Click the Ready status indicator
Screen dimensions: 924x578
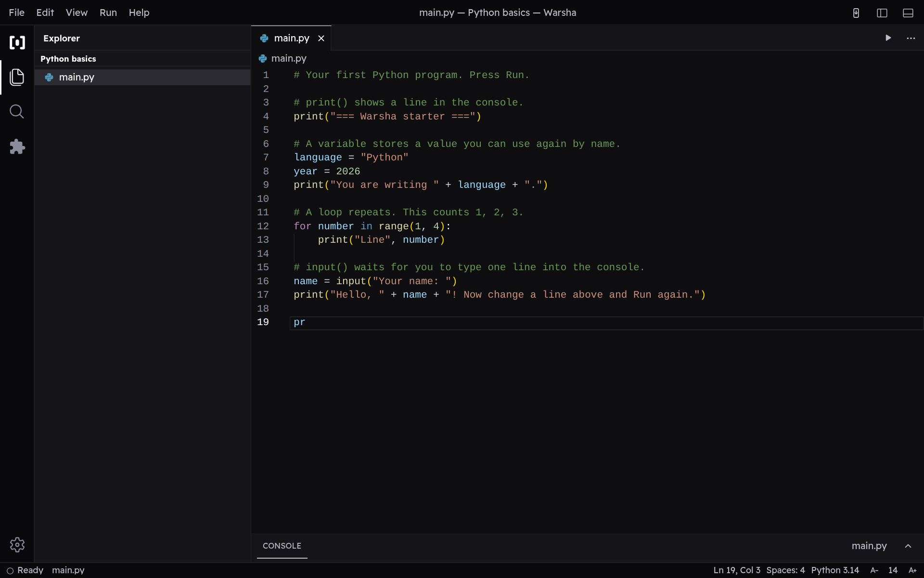click(x=25, y=570)
